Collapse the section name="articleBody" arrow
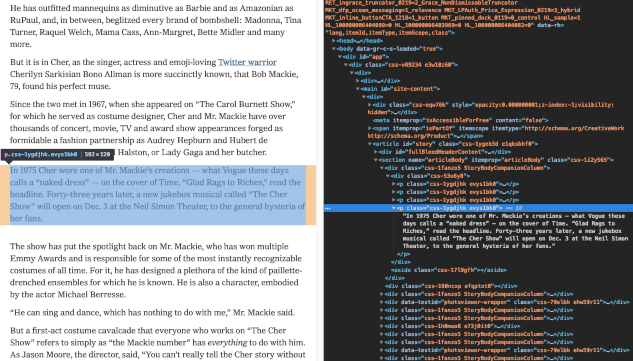The image size is (633, 361). pos(375,160)
